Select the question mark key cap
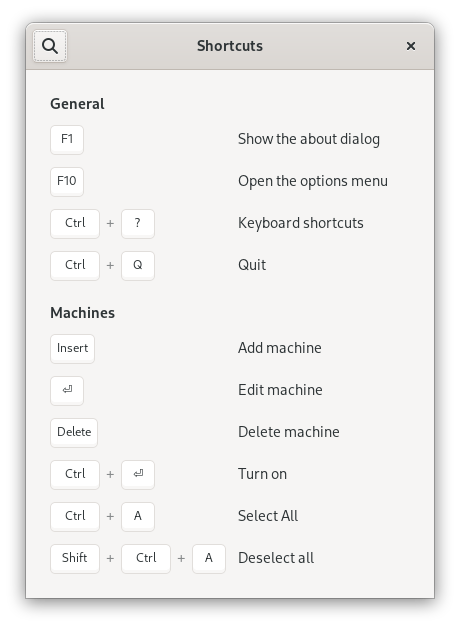The height and width of the screenshot is (627, 460). pyautogui.click(x=138, y=223)
